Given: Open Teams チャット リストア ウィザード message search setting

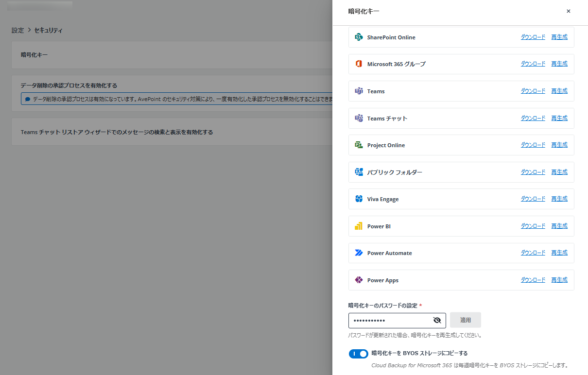Looking at the screenshot, I should (x=172, y=132).
